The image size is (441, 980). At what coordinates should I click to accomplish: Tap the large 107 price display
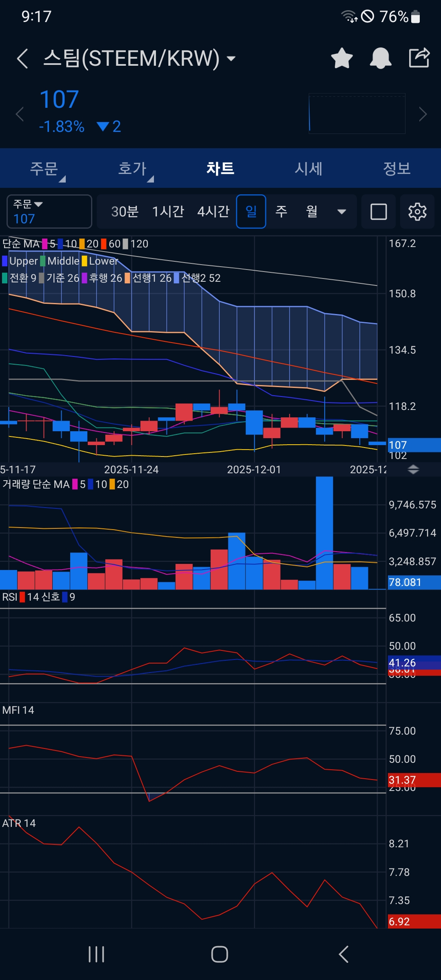coord(59,99)
